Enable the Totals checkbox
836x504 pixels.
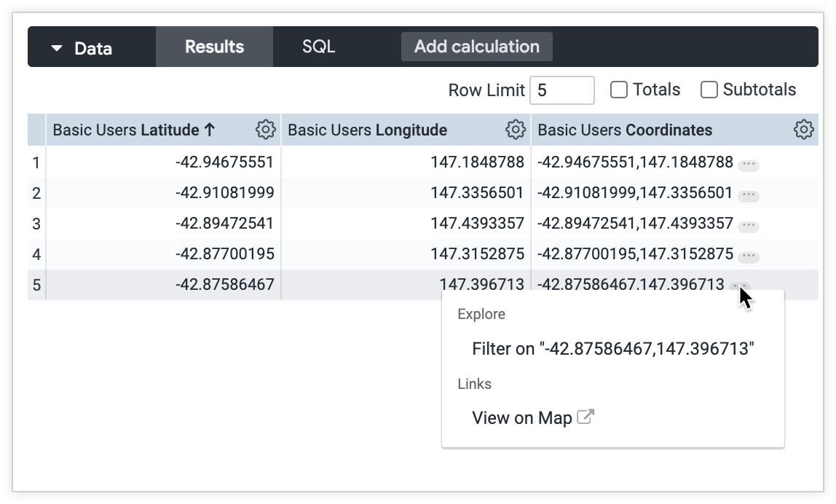coord(619,90)
